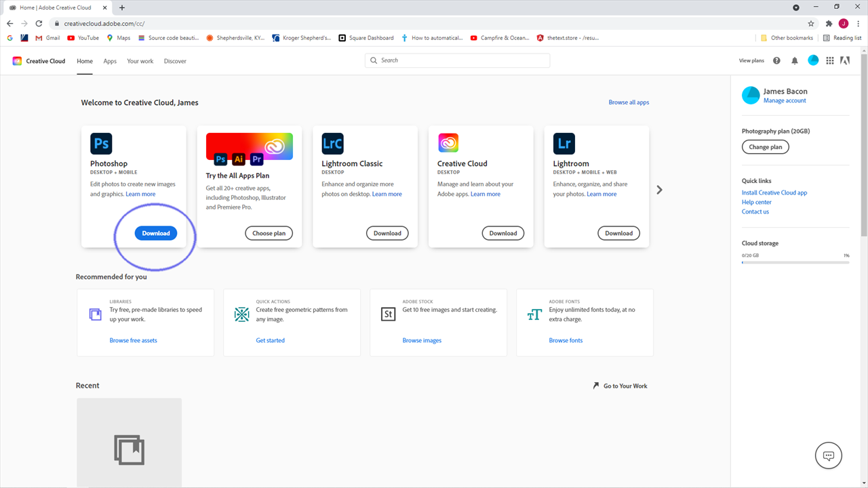Open the Help center link
Screen dimensions: 868x488
[x=757, y=202]
